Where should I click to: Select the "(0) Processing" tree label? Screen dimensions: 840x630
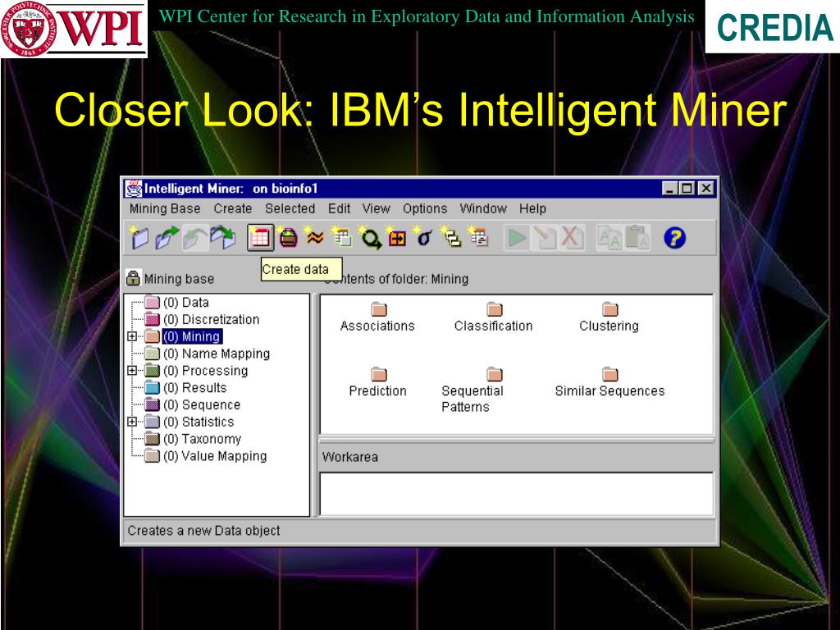[206, 371]
